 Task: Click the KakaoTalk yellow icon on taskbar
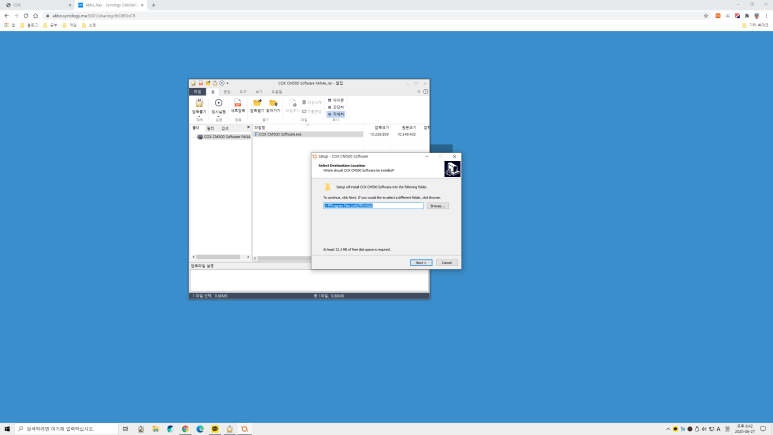tap(215, 429)
